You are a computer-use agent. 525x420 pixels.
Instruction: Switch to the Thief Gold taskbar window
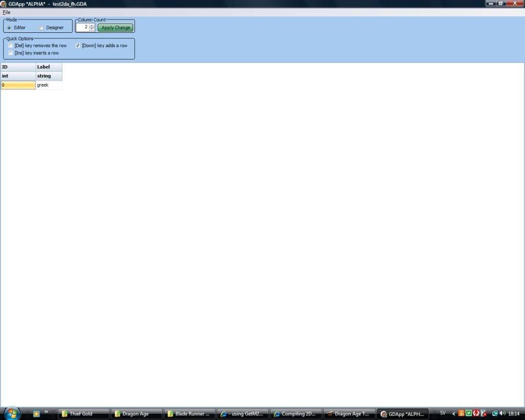coord(85,414)
